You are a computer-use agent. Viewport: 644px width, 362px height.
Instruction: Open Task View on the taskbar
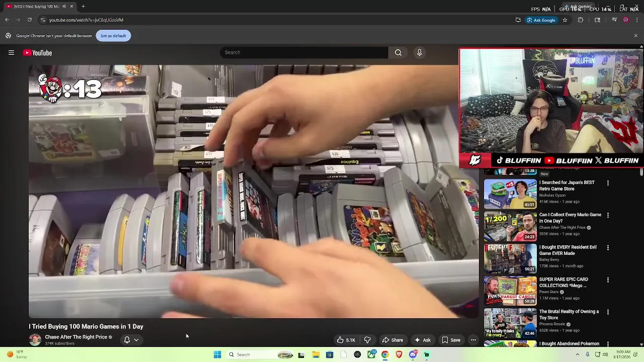click(x=301, y=355)
